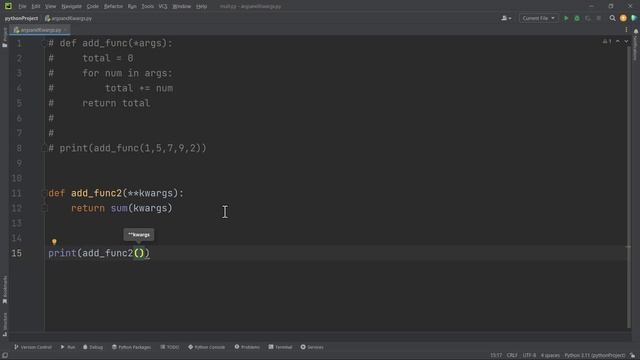Viewport: 640px width, 360px height.
Task: Open the File menu
Action: (x=22, y=7)
